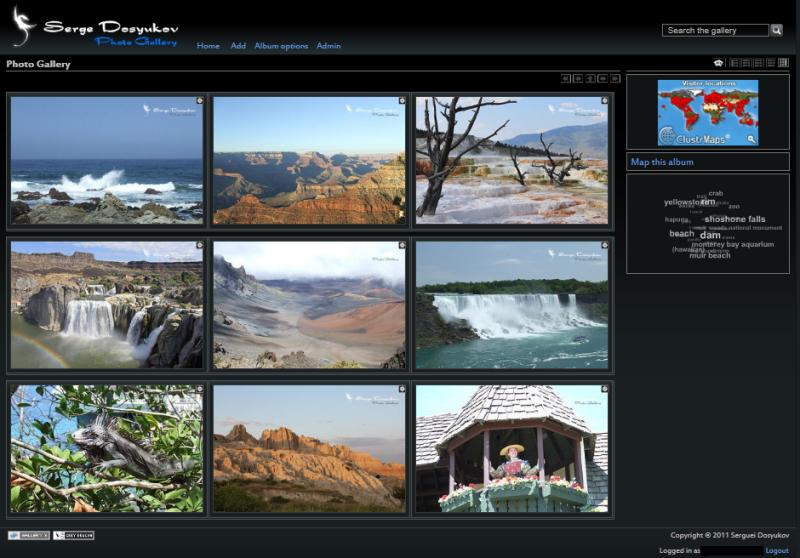Open the orange rock cliffs thumbnail
800x558 pixels.
pos(309,448)
